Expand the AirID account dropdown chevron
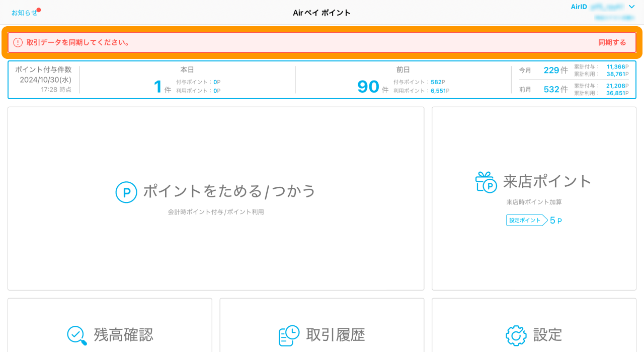This screenshot has width=644, height=352. click(631, 7)
